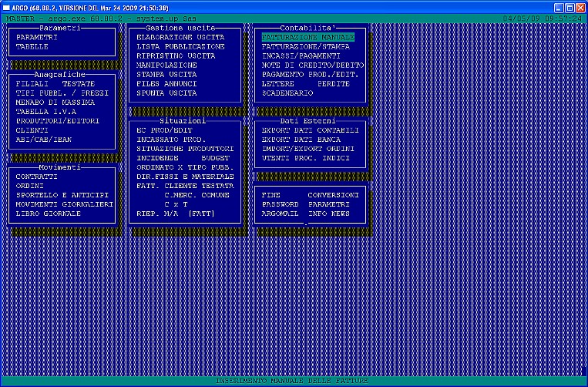Viewport: 588px width, 387px height.
Task: Choose SCADENZARIO under Contabilita'
Action: [x=287, y=93]
